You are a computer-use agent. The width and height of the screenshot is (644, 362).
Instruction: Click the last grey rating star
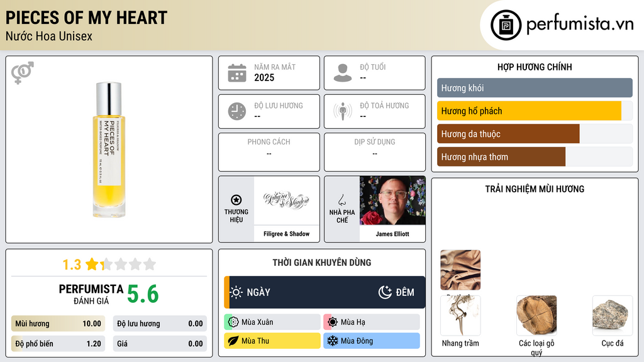click(150, 264)
